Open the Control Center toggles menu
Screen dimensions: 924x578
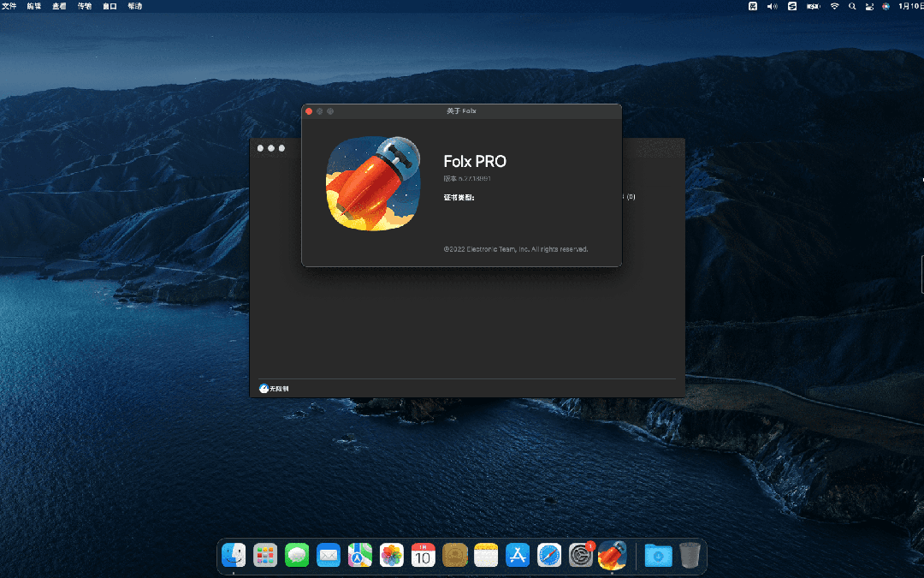pyautogui.click(x=868, y=6)
